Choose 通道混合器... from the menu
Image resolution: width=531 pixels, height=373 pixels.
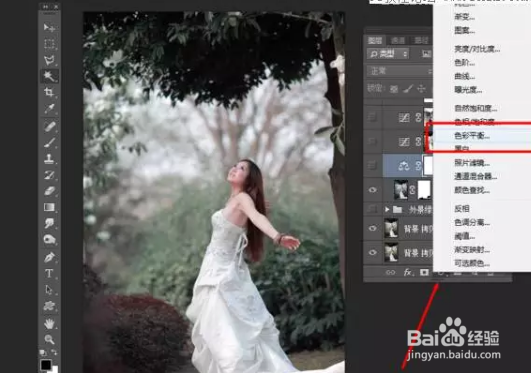475,176
